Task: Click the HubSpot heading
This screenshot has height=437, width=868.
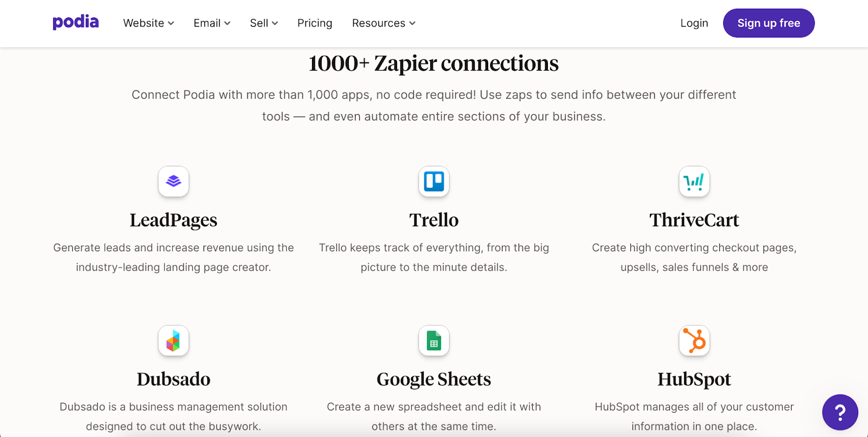Action: click(x=694, y=379)
